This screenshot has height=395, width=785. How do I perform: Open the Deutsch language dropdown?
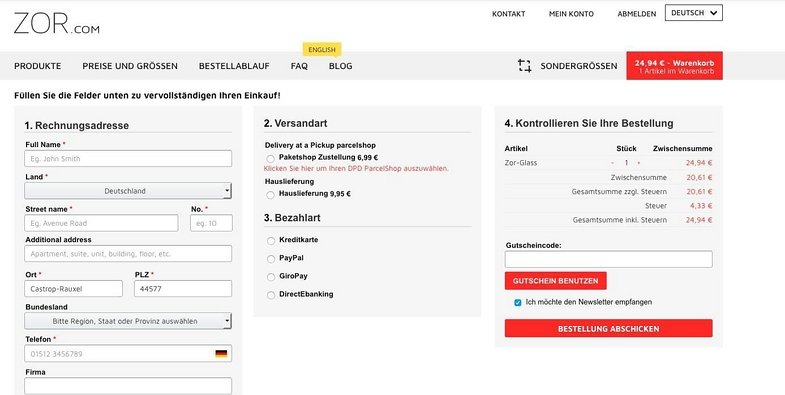[x=694, y=13]
